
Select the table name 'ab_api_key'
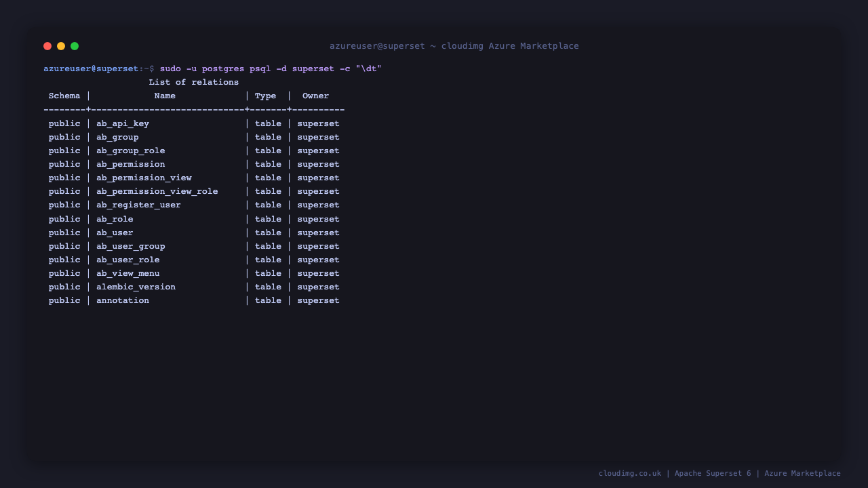(x=123, y=123)
